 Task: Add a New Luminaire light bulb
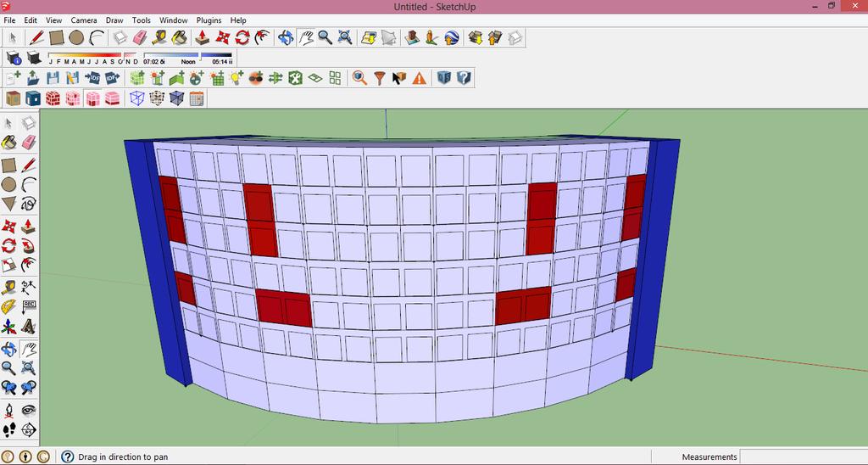pos(236,78)
